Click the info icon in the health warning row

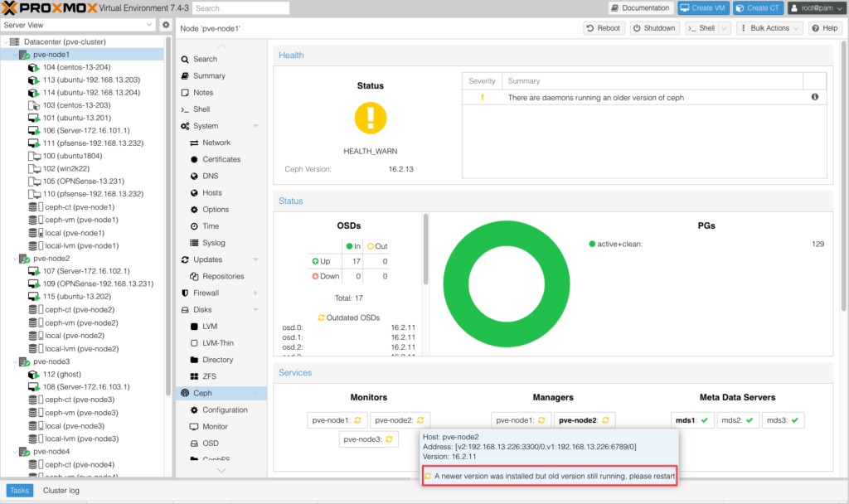(x=815, y=97)
